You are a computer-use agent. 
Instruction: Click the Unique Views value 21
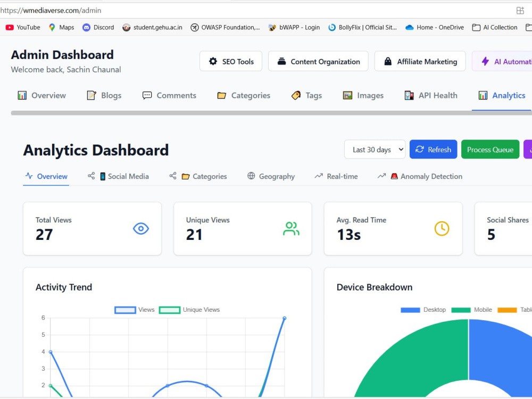tap(194, 235)
